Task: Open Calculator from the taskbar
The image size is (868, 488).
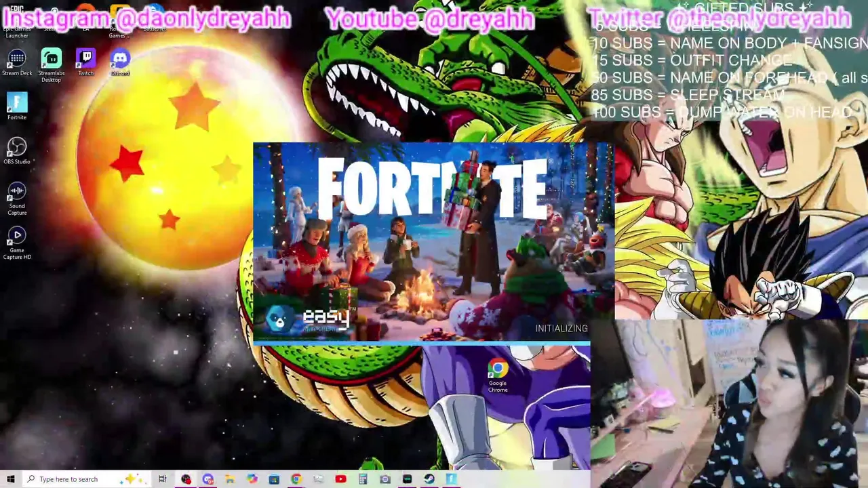Action: [x=363, y=479]
